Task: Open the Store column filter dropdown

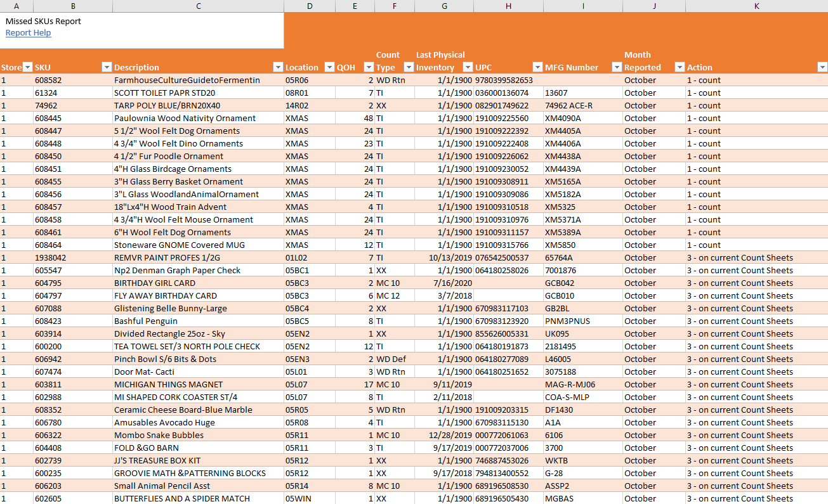Action: 27,67
